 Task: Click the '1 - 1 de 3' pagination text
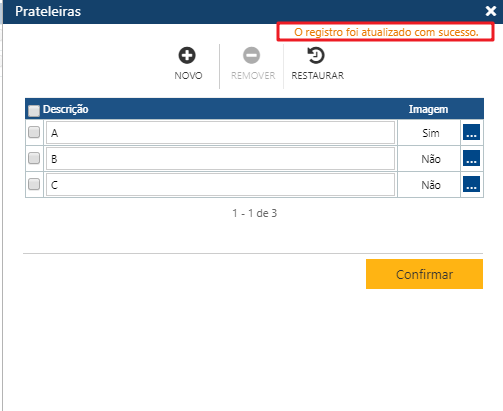[x=255, y=213]
